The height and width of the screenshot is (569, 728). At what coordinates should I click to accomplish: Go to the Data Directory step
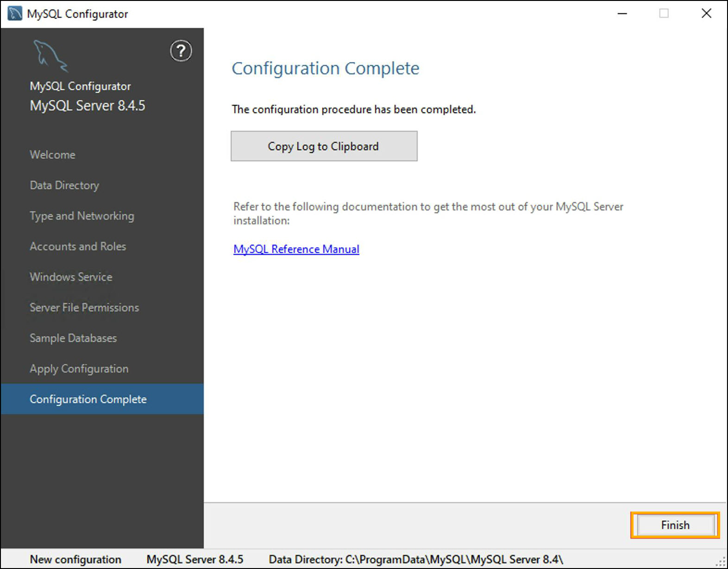[64, 185]
